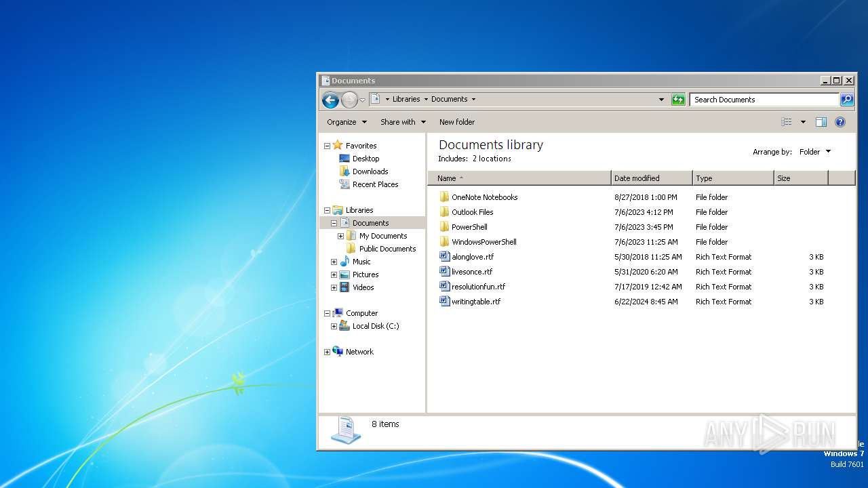Sort by the Size column header
868x488 pixels.
pyautogui.click(x=801, y=178)
